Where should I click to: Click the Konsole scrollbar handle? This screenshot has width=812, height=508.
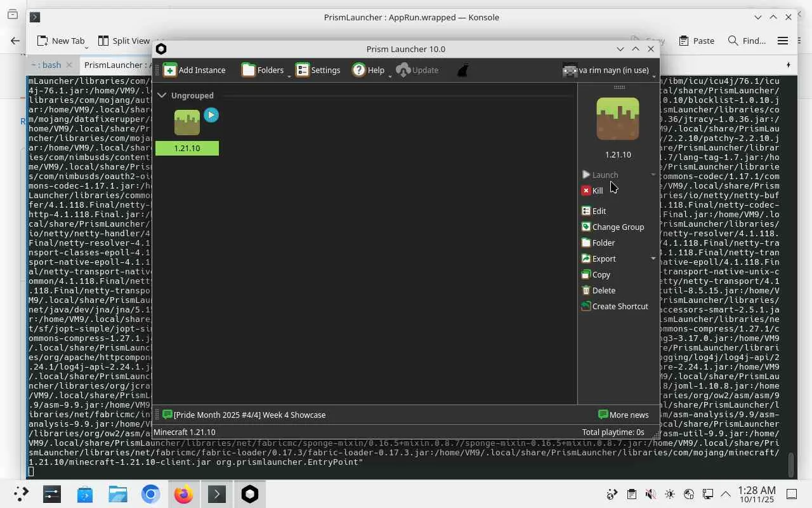click(790, 464)
